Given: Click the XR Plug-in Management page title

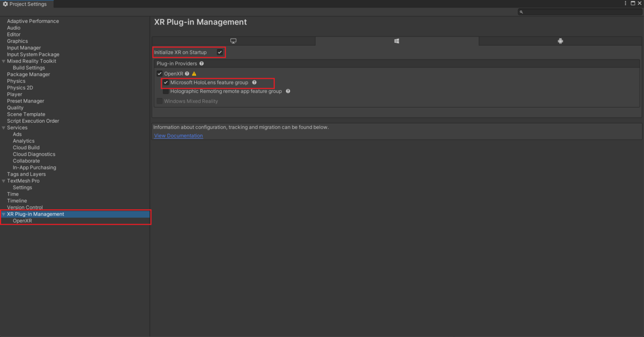Looking at the screenshot, I should point(200,22).
